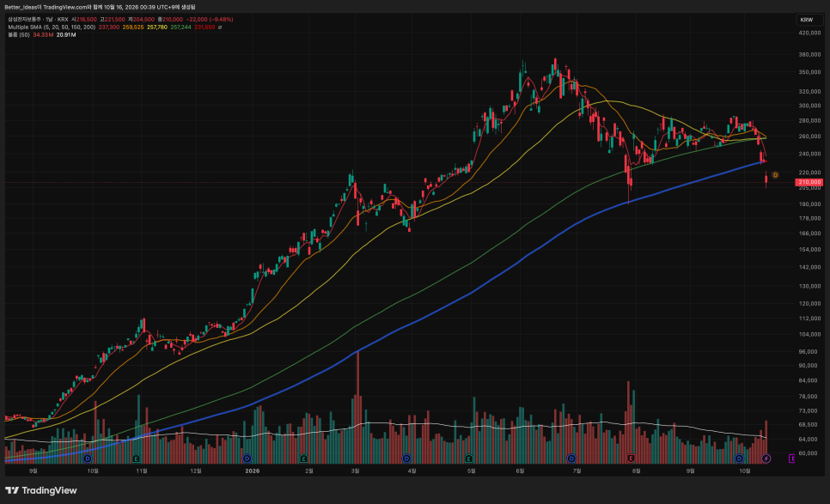Select the yellow SMA value 257,780
The height and width of the screenshot is (504, 830).
pos(157,27)
